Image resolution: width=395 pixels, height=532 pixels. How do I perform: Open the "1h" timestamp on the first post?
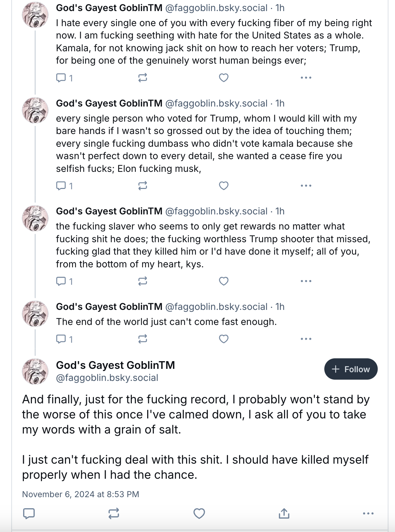point(280,8)
